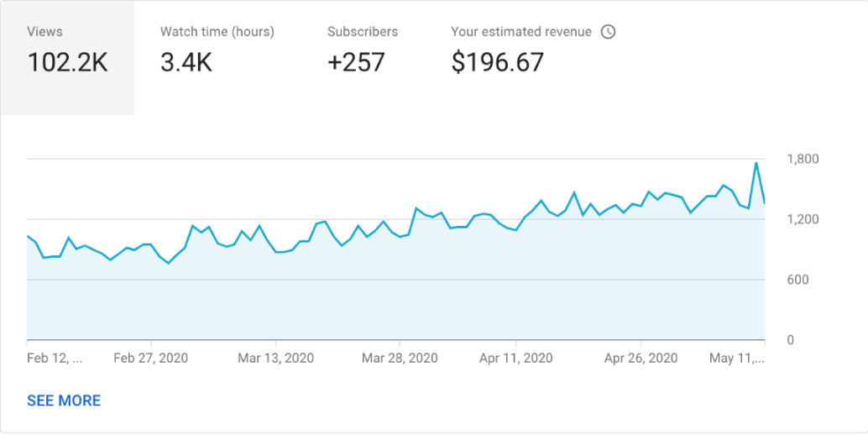
Task: Click the Feb 27, 2020 axis label
Action: 151,358
